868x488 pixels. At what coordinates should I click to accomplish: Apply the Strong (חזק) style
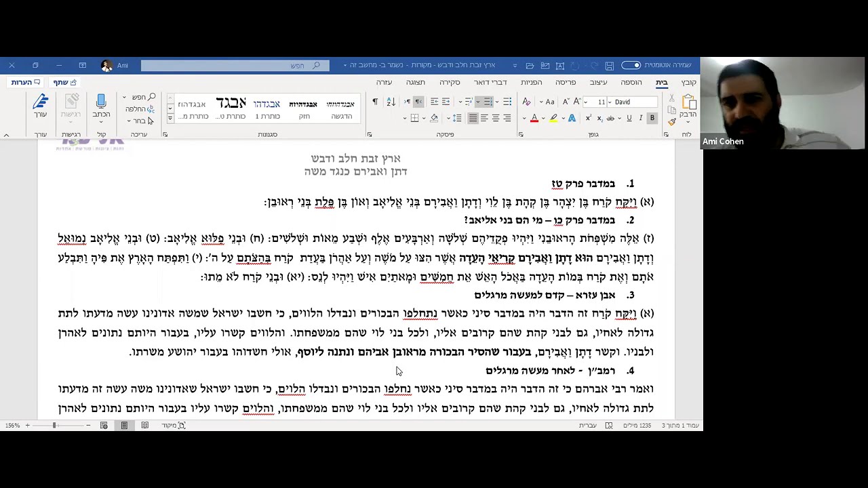(303, 109)
